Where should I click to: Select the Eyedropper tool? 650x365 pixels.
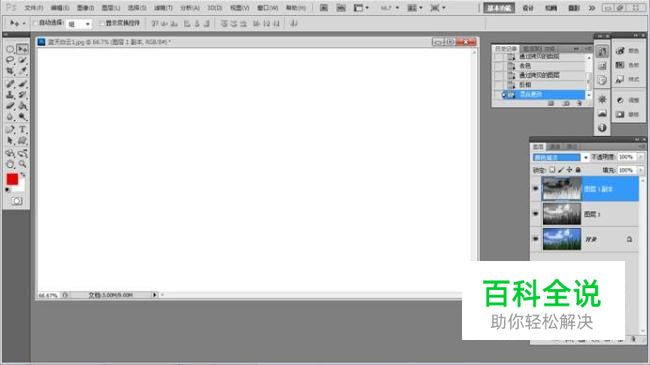pyautogui.click(x=22, y=71)
